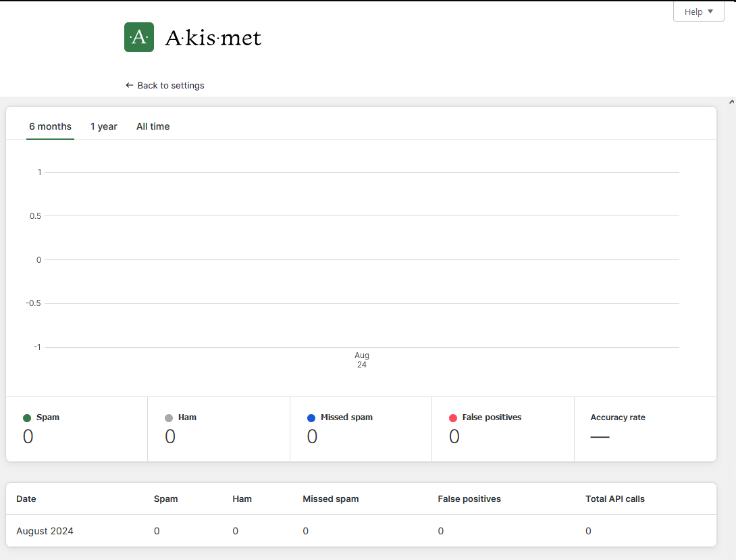Click the Date column header
Screen dimensions: 736x560
tap(26, 499)
